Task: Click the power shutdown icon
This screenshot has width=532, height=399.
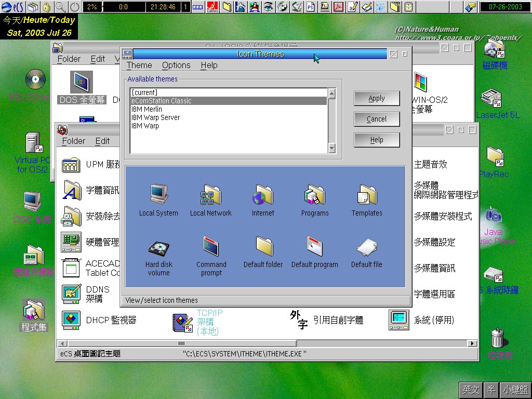Action: pyautogui.click(x=75, y=7)
